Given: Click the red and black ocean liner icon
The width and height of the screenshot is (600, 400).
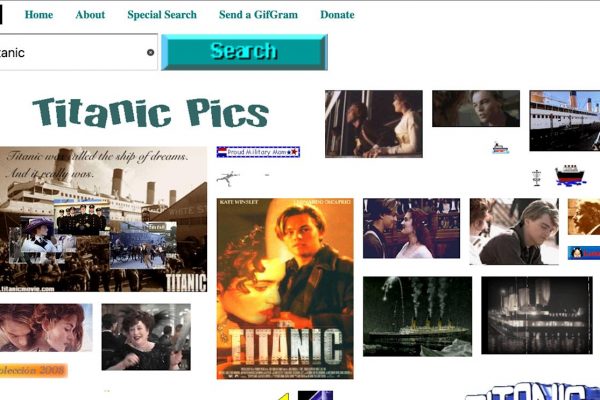Looking at the screenshot, I should pyautogui.click(x=570, y=175).
